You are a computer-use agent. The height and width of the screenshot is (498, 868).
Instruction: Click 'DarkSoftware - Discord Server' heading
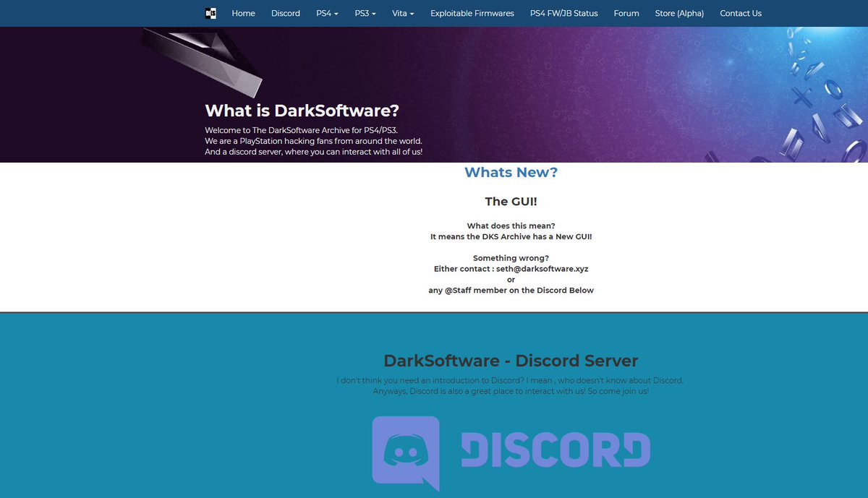pyautogui.click(x=511, y=361)
